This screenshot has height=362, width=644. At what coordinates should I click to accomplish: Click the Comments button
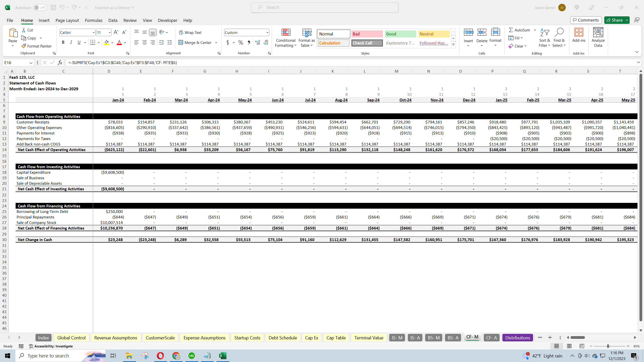586,20
